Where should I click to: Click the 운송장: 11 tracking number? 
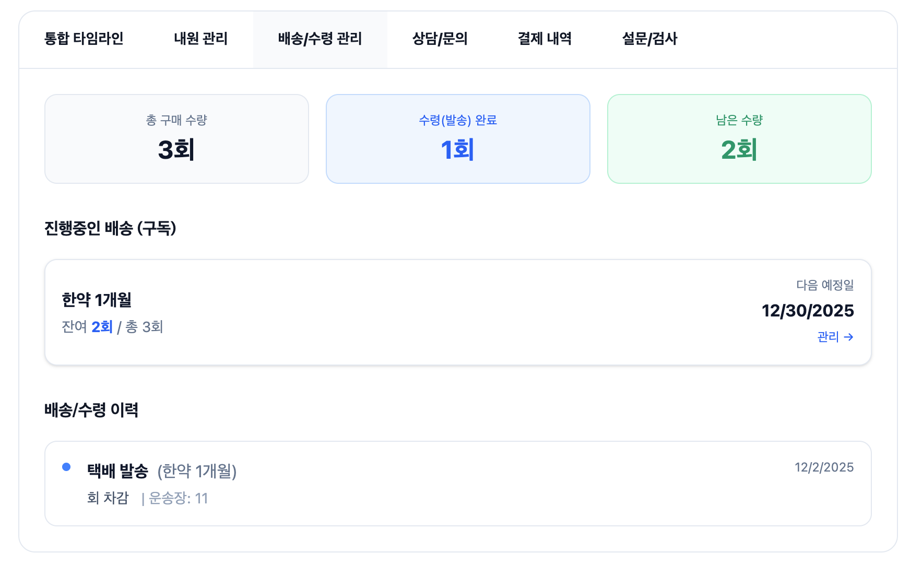[178, 499]
